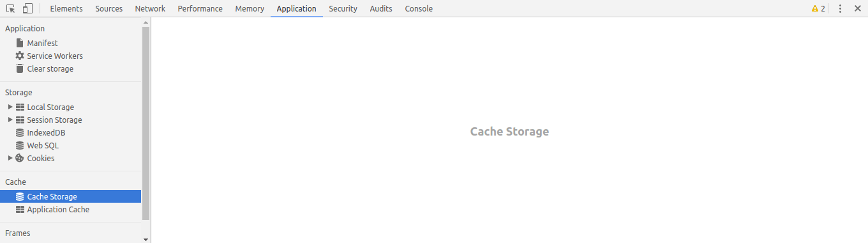Switch to the Network tab

[150, 8]
